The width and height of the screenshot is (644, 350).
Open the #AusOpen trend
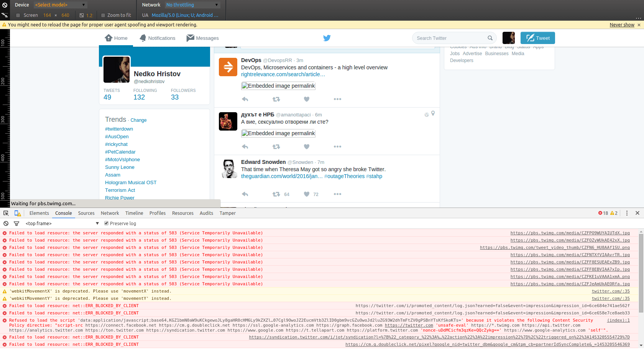click(x=117, y=137)
